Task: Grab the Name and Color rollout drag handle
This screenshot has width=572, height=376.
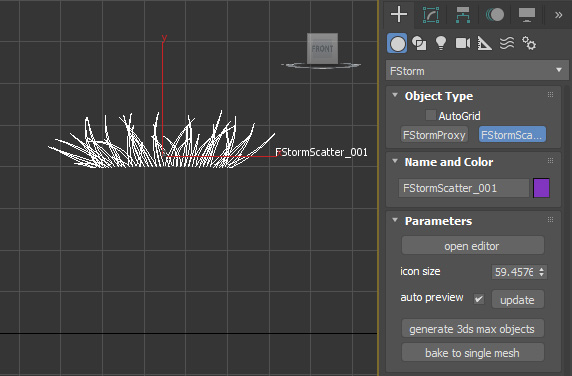Action: [x=550, y=161]
